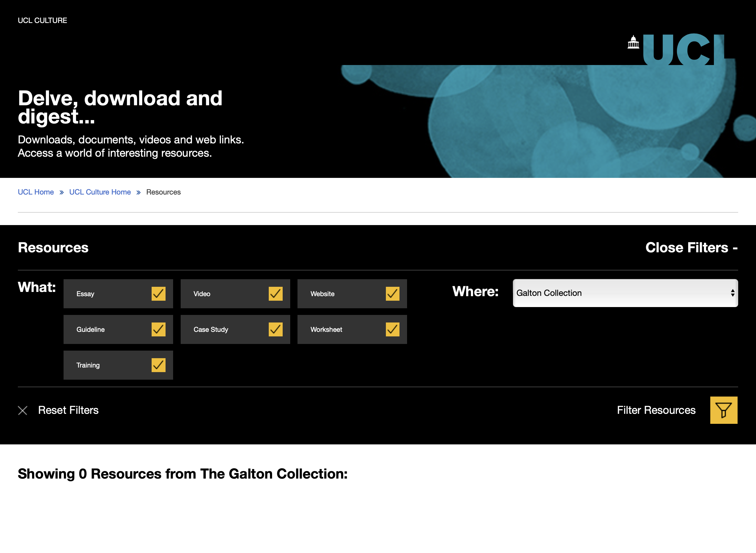Click the Reset Filters X icon
Viewport: 756px width, 553px height.
(23, 411)
